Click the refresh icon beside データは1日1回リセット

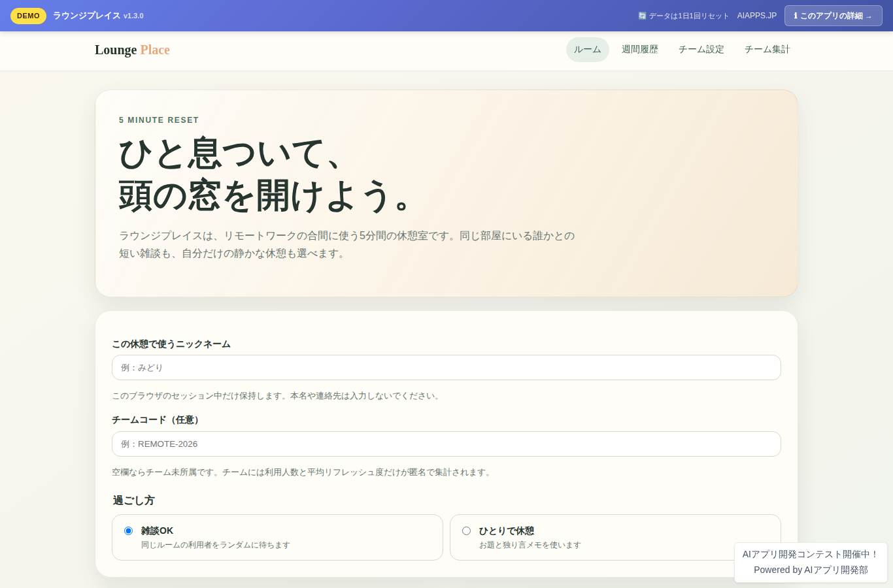[x=642, y=16]
